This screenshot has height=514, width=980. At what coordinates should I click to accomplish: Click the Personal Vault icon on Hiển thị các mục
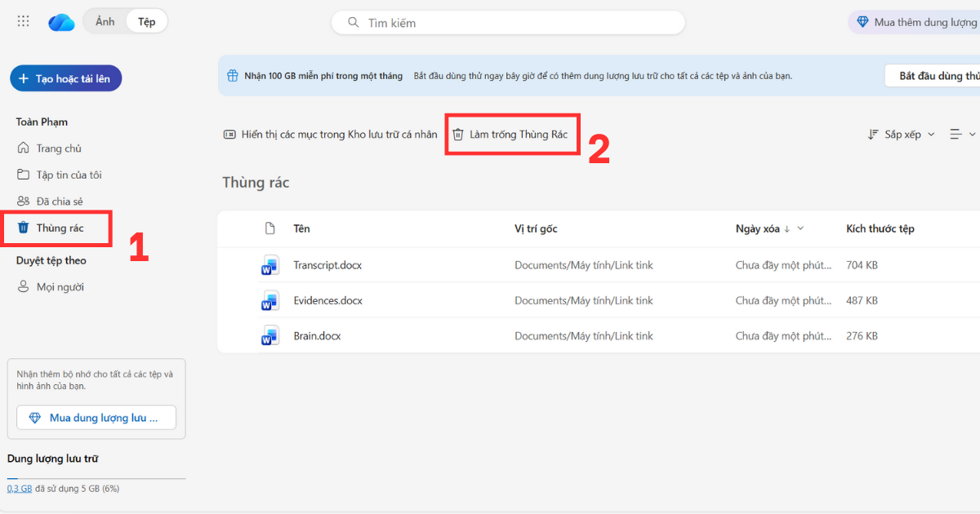[x=229, y=134]
